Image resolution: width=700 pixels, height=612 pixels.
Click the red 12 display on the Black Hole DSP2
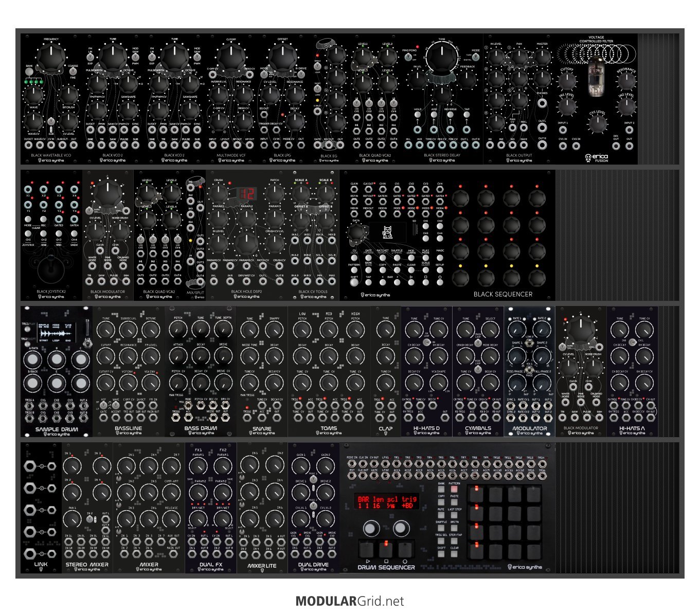pyautogui.click(x=246, y=194)
